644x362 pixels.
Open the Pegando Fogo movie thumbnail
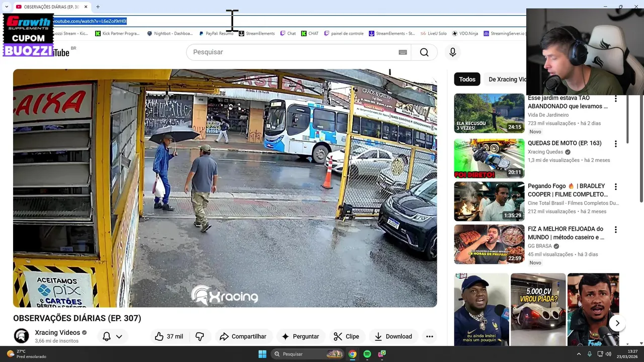[489, 201]
